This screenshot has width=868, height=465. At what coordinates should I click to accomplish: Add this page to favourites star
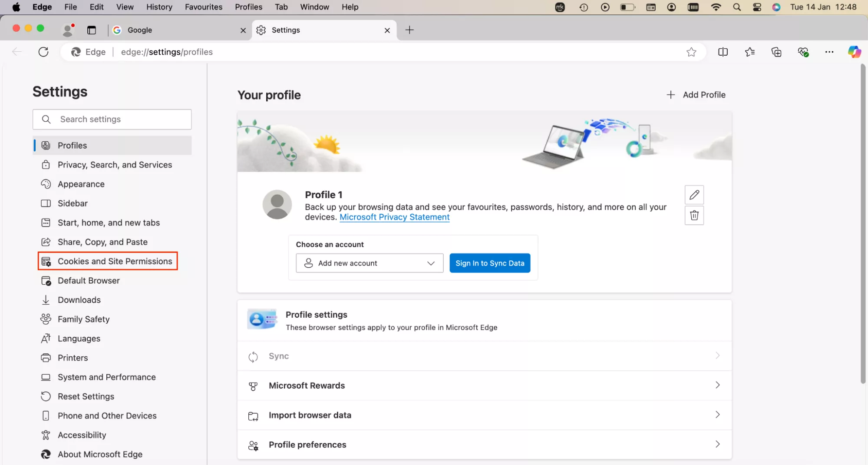[691, 52]
